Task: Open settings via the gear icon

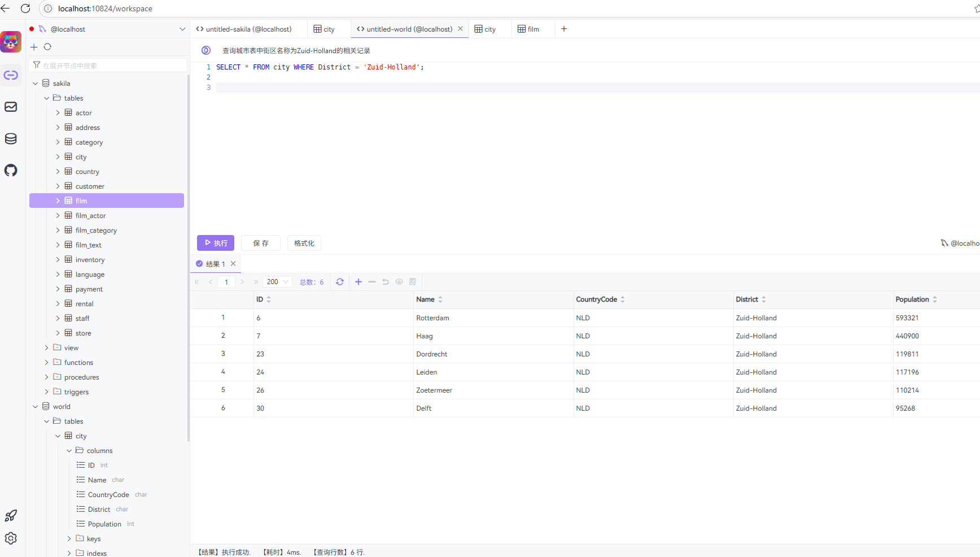Action: point(11,538)
